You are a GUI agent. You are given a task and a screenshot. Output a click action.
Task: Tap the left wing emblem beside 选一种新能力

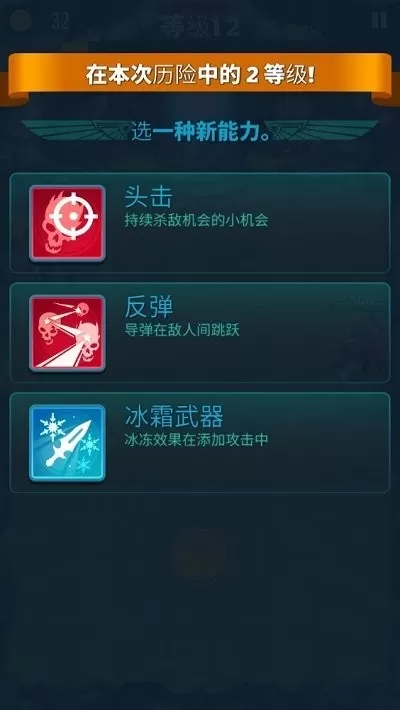pos(75,130)
